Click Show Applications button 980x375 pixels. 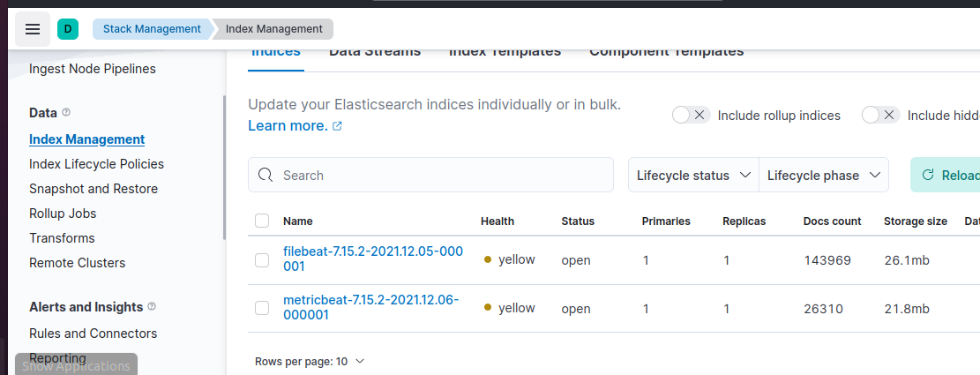point(76,365)
